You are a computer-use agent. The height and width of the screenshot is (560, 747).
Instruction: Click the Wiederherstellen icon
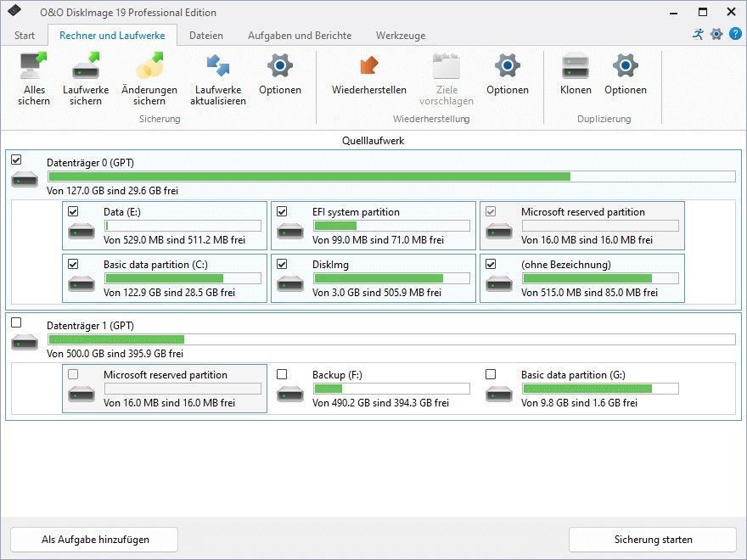pos(368,65)
